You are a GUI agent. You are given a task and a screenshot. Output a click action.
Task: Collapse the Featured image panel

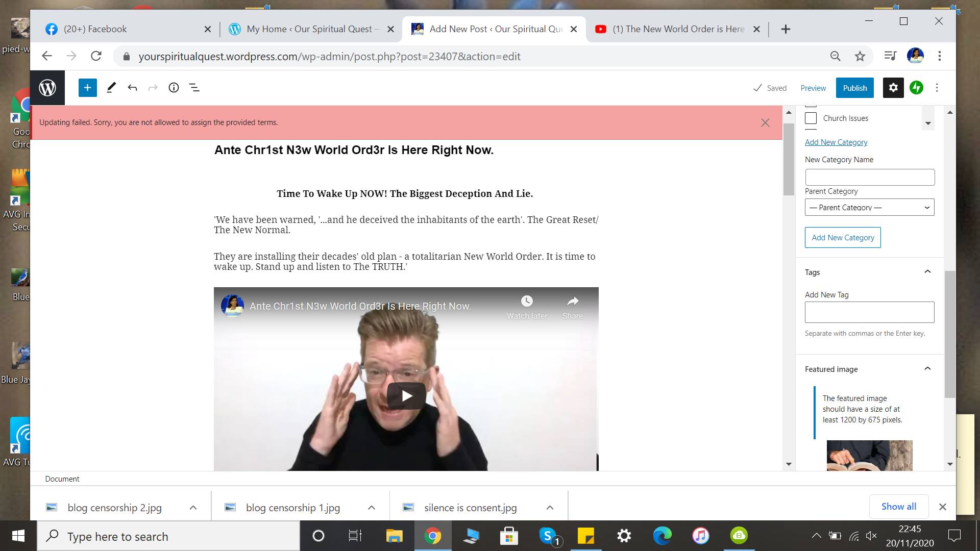927,369
